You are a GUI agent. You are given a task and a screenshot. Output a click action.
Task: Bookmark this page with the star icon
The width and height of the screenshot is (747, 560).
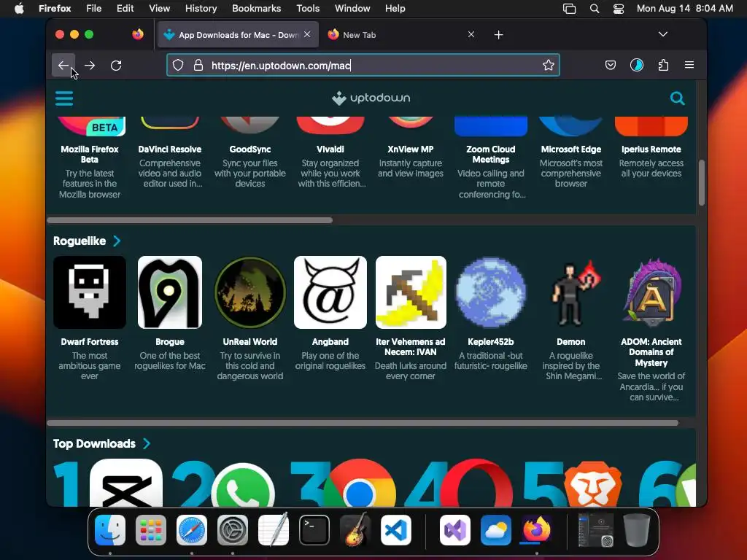click(549, 65)
